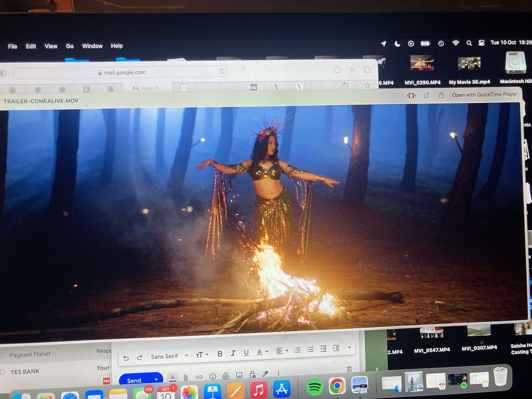The width and height of the screenshot is (532, 399).
Task: Discard draft with the trash icon
Action: [349, 369]
